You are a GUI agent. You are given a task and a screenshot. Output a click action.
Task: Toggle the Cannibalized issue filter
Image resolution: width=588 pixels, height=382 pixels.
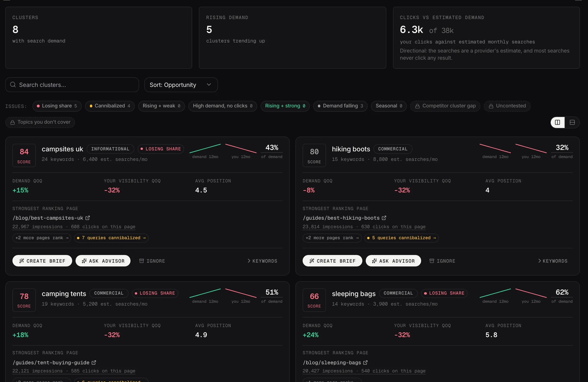110,106
